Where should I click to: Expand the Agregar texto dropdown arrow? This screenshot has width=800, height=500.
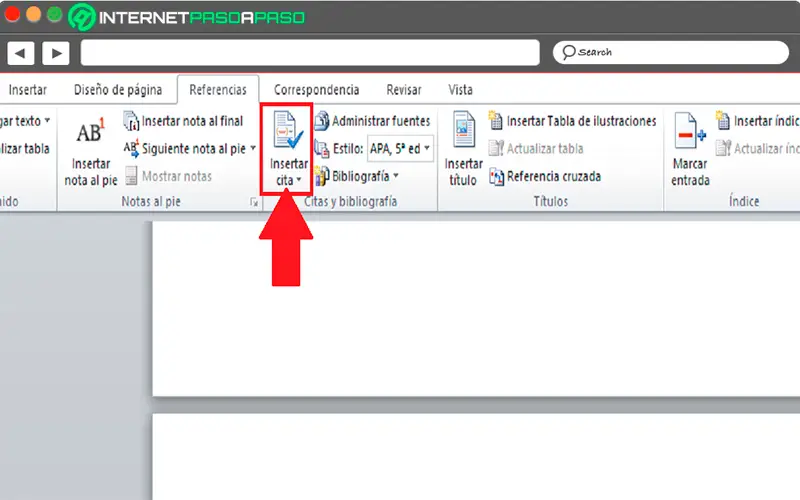coord(47,121)
